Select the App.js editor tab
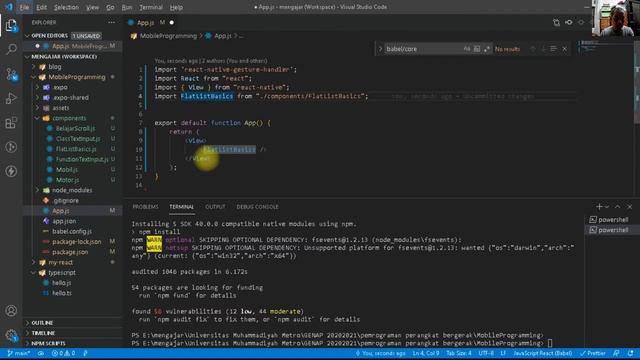Image resolution: width=640 pixels, height=360 pixels. coord(151,22)
